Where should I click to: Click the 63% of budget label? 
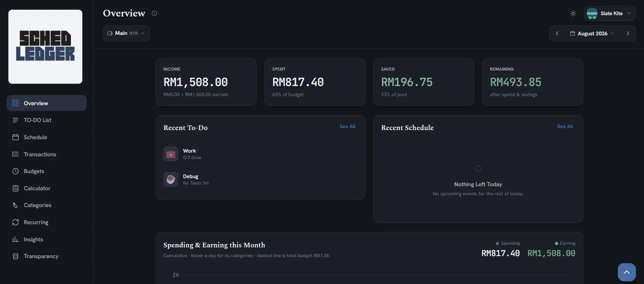click(288, 94)
